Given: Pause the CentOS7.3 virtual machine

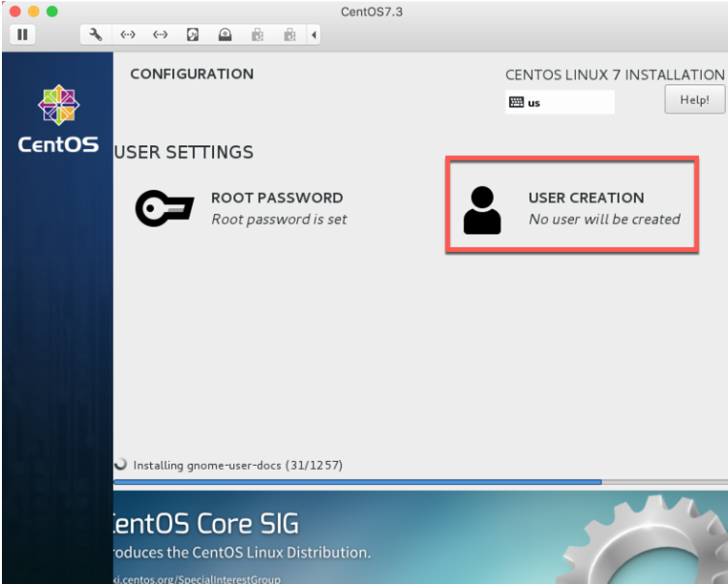Looking at the screenshot, I should (22, 34).
